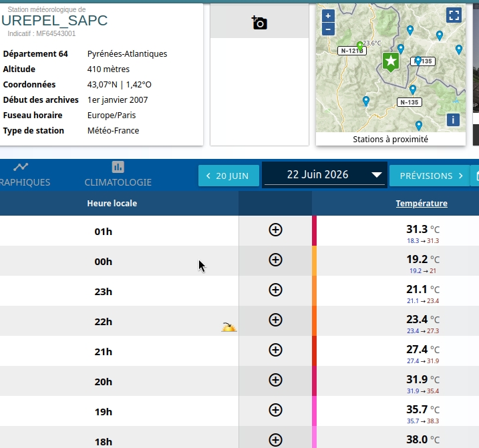This screenshot has height=448, width=479.
Task: Select the green star station marker
Action: coord(391,62)
